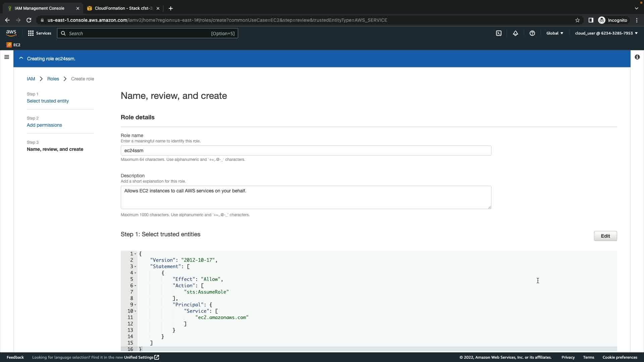Open the cloud_user account dropdown
644x362 pixels.
(606, 33)
